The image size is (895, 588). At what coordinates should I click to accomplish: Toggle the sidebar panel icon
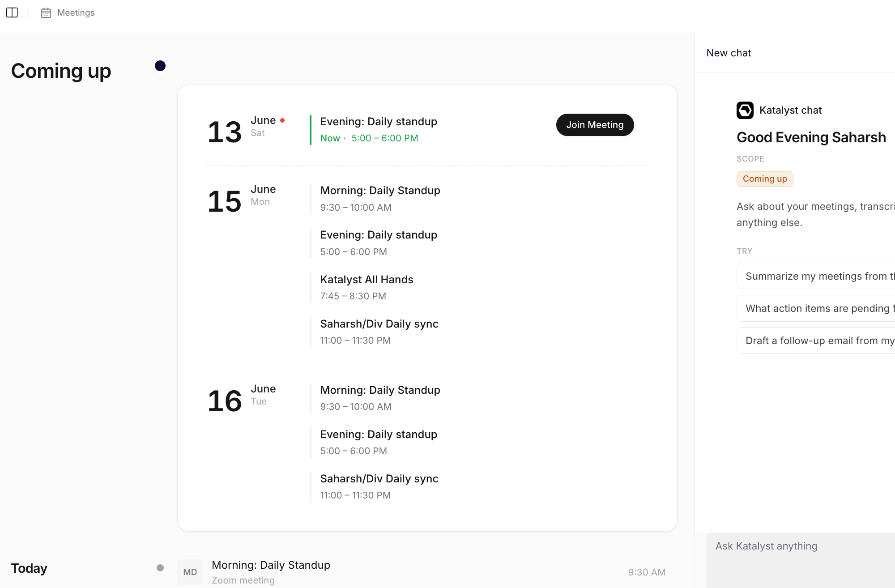12,13
